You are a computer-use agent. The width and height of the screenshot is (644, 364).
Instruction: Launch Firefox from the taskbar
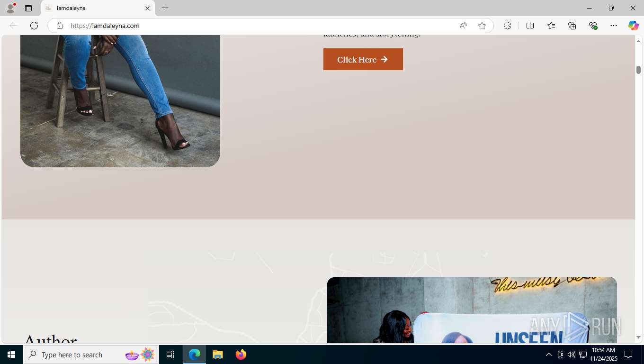(241, 355)
